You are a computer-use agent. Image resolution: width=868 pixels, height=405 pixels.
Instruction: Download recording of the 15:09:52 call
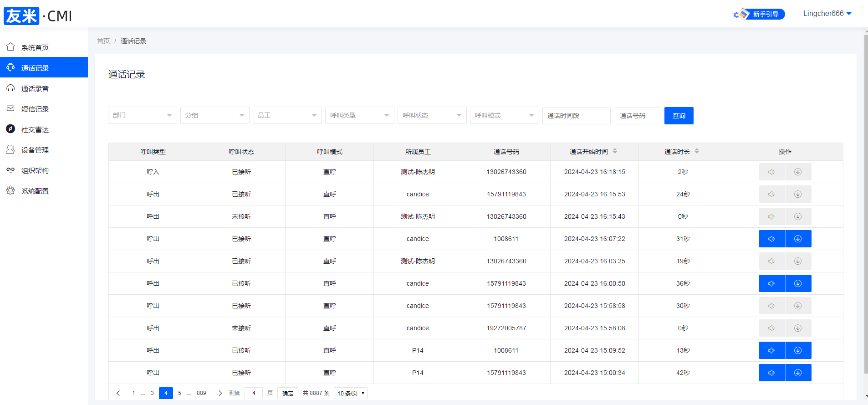point(798,350)
